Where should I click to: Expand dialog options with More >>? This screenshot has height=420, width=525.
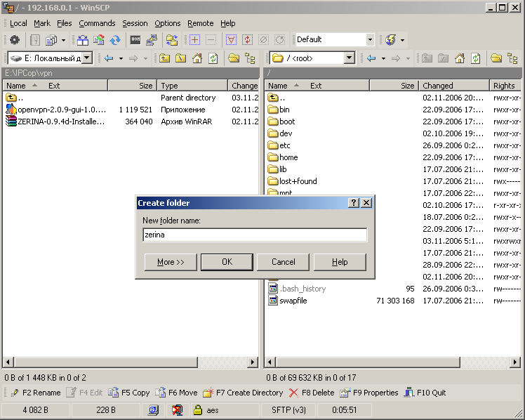(x=171, y=262)
